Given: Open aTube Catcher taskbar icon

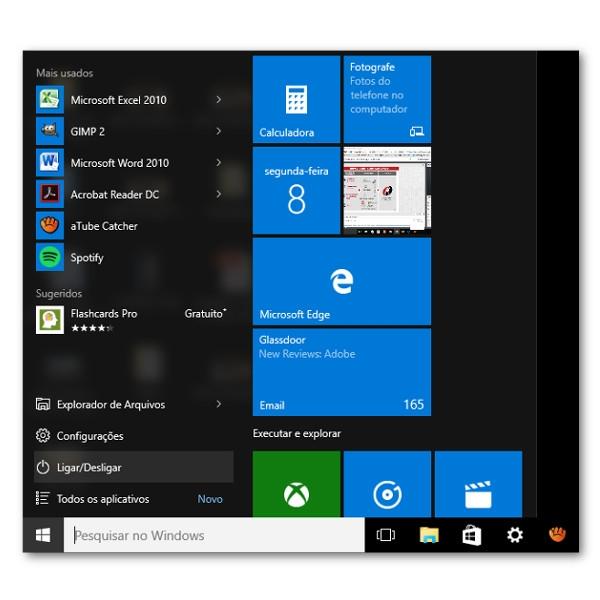Looking at the screenshot, I should [557, 534].
